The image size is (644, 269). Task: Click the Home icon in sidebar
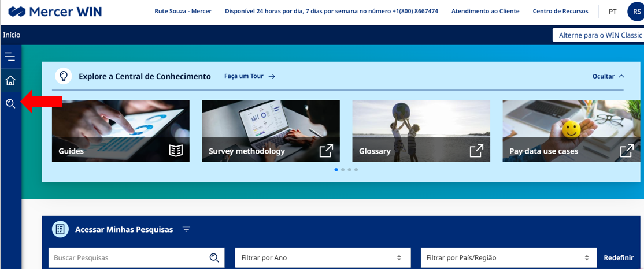pyautogui.click(x=10, y=81)
